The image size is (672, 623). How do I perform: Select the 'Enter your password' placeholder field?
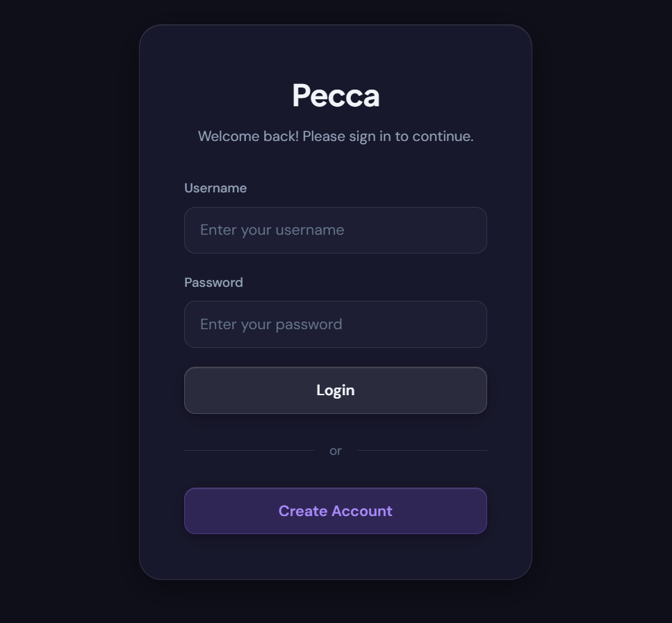coord(336,324)
